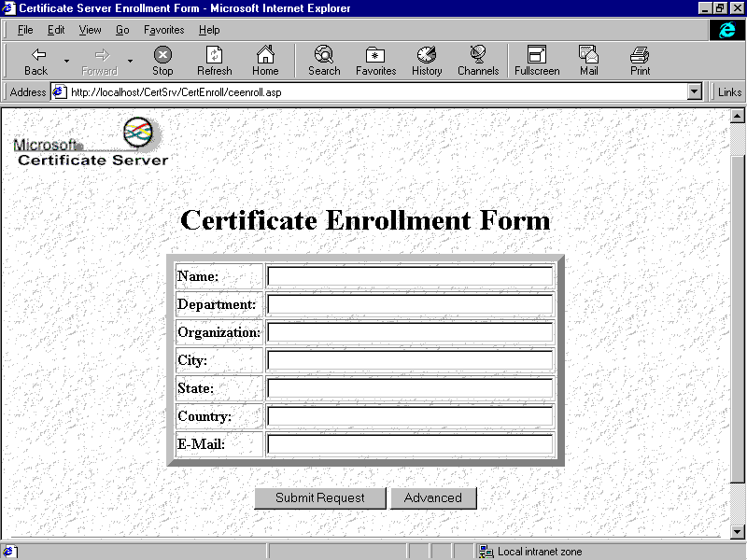The height and width of the screenshot is (560, 747).
Task: Open the Go menu
Action: tap(122, 30)
